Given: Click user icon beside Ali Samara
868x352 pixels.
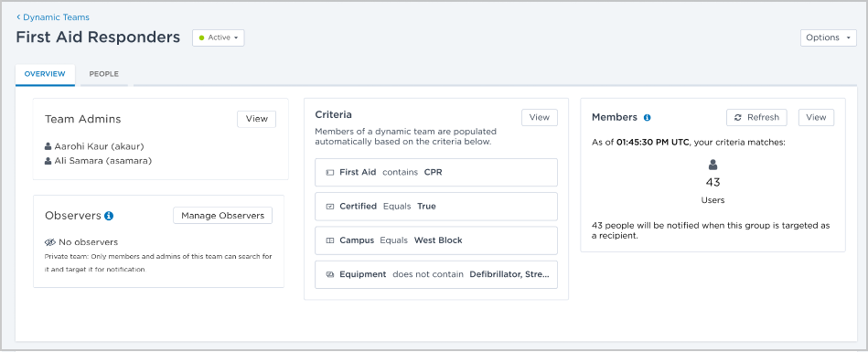Looking at the screenshot, I should pos(48,161).
